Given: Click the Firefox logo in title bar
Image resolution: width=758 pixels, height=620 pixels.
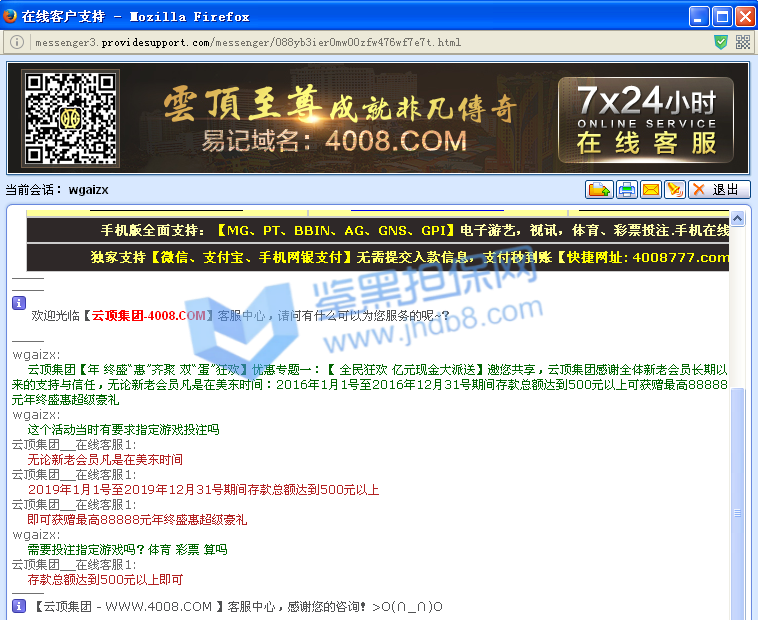Looking at the screenshot, I should [13, 16].
